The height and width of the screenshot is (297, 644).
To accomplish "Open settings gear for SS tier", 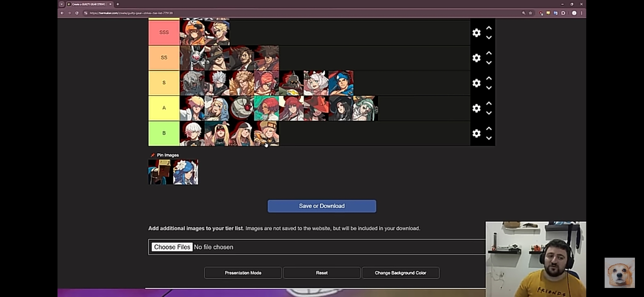I will tap(476, 58).
